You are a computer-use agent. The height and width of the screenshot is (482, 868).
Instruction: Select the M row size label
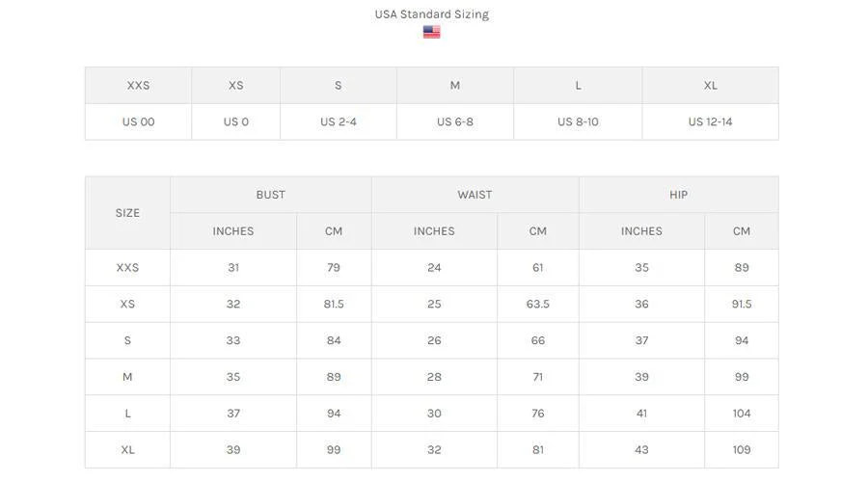point(127,377)
